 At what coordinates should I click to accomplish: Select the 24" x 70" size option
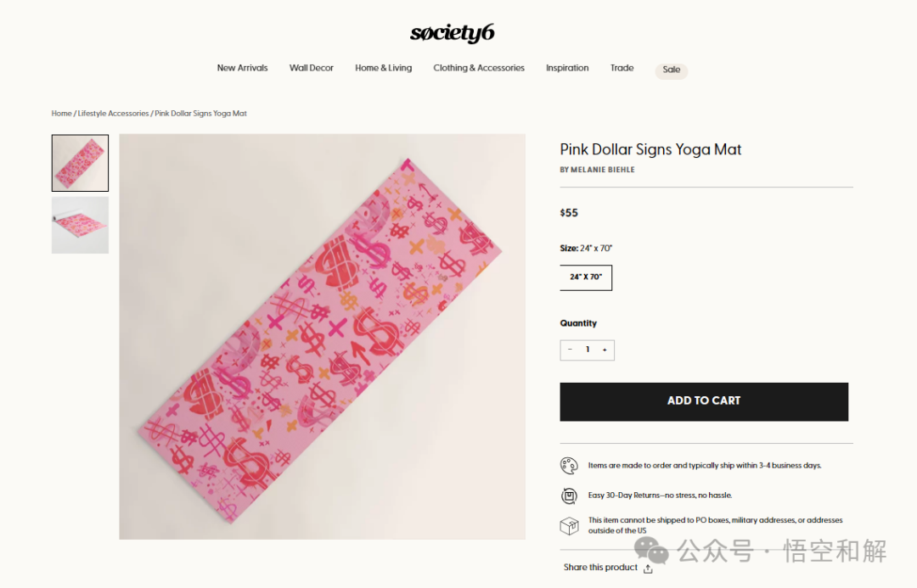pos(586,277)
